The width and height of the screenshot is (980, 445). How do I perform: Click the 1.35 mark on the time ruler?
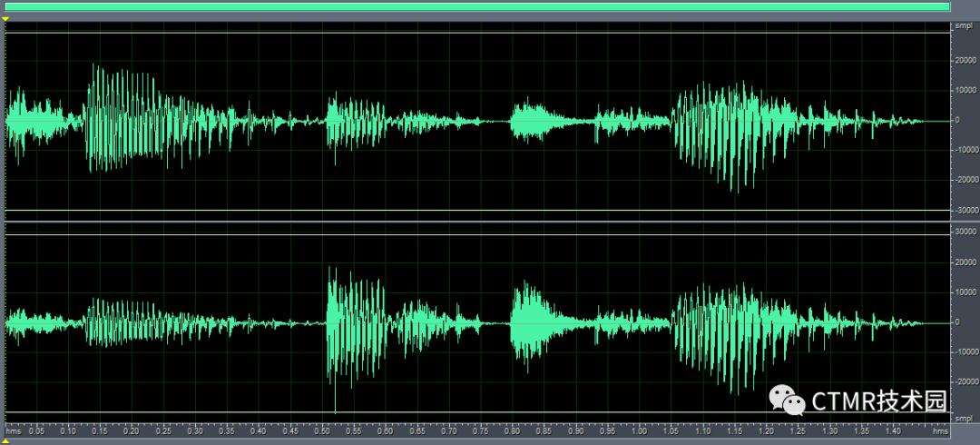(861, 432)
